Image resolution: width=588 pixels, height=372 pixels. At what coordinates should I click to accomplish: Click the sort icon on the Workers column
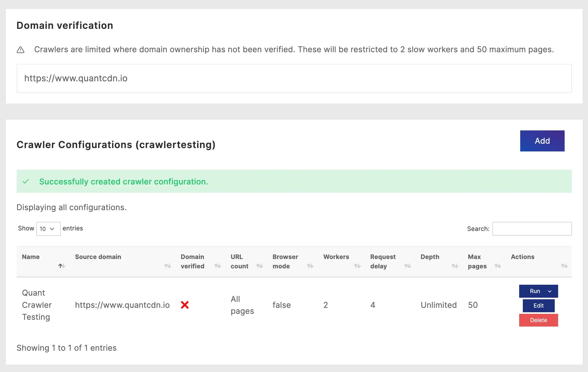[x=357, y=266]
